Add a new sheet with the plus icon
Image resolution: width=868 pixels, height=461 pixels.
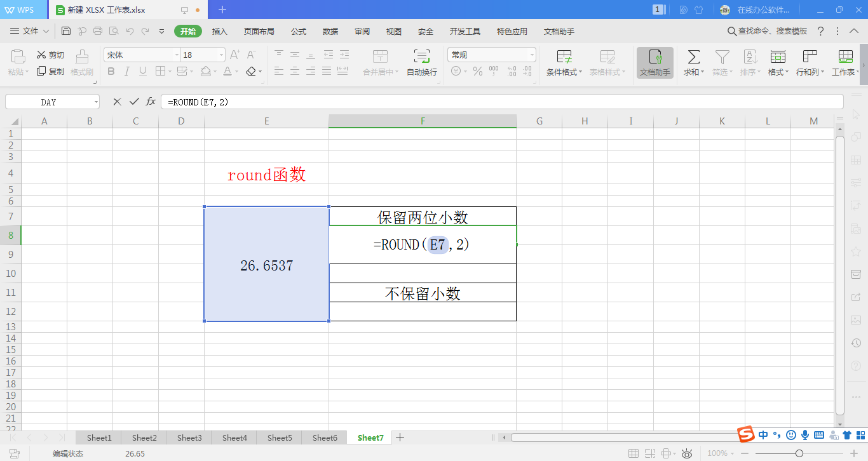[x=400, y=438]
